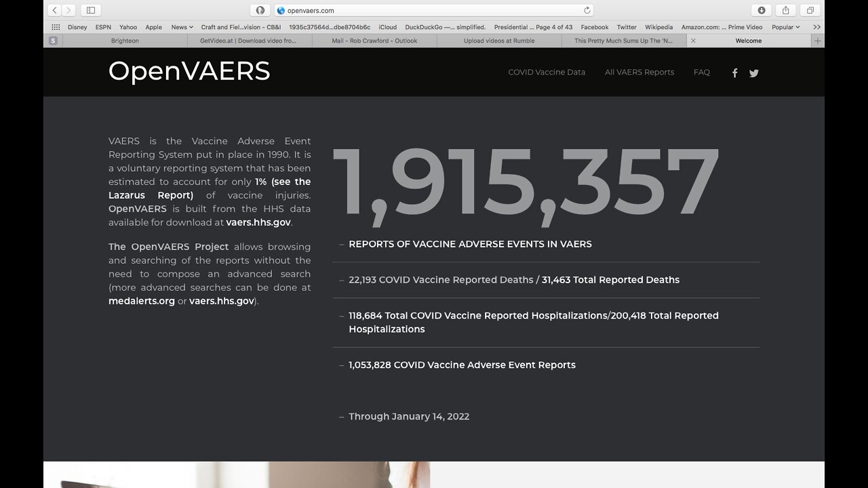Open the iCloud bookmark
868x488 pixels.
388,27
